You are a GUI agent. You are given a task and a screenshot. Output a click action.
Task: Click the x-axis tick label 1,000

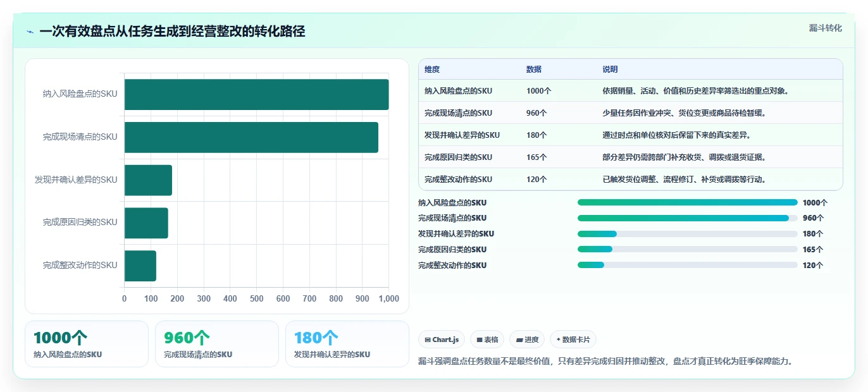[x=388, y=298]
